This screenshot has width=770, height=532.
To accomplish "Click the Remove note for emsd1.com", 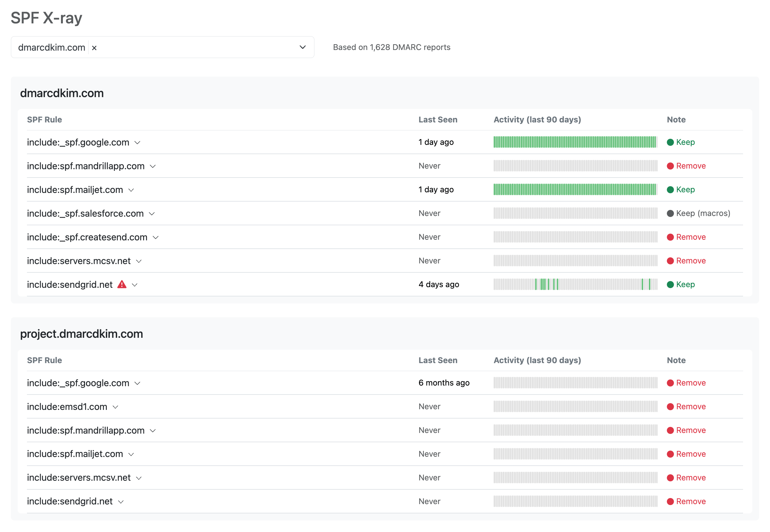I will [691, 406].
